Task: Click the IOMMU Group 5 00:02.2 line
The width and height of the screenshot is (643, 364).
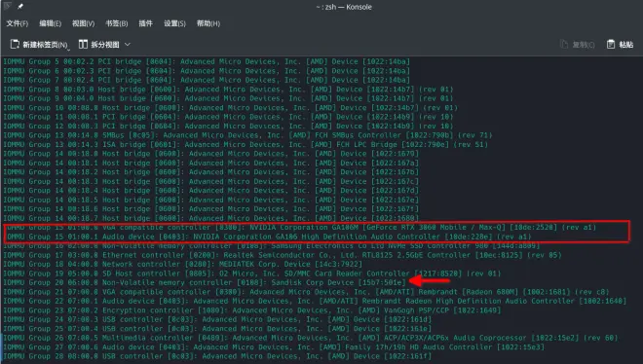Action: (207, 61)
